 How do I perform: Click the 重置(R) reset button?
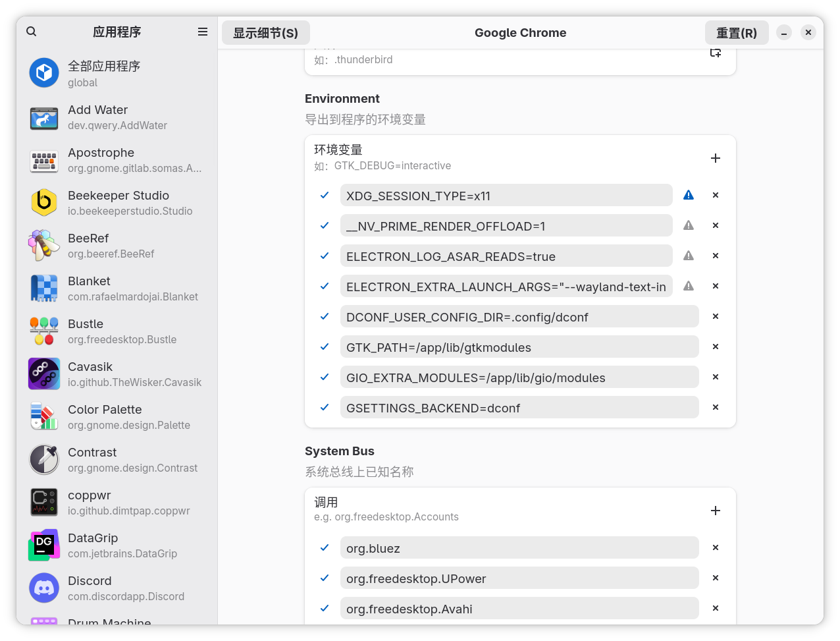[736, 33]
